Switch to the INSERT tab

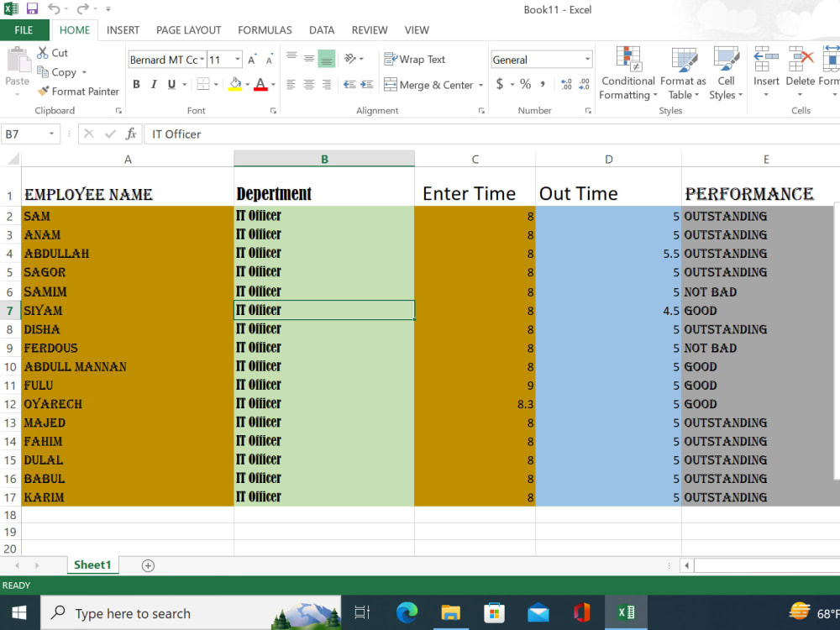pos(123,30)
